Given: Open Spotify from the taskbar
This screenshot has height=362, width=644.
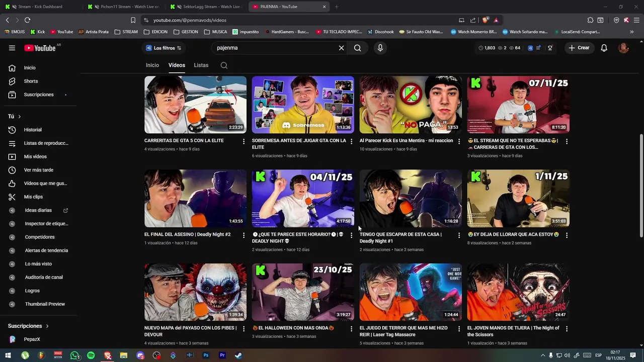Looking at the screenshot, I should (91, 355).
